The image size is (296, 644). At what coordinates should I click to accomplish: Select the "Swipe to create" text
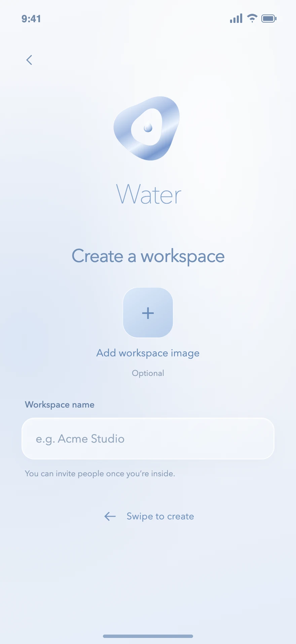160,516
